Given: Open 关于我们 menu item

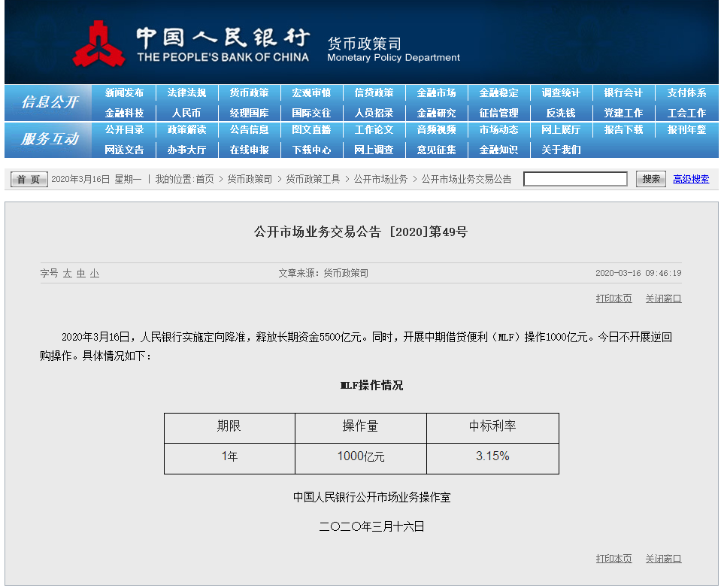Looking at the screenshot, I should tap(560, 150).
